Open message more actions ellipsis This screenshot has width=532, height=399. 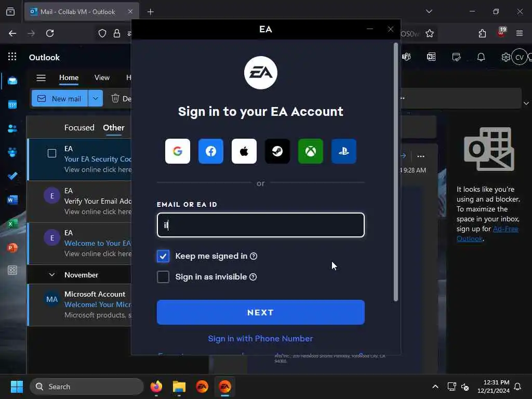[x=421, y=156]
